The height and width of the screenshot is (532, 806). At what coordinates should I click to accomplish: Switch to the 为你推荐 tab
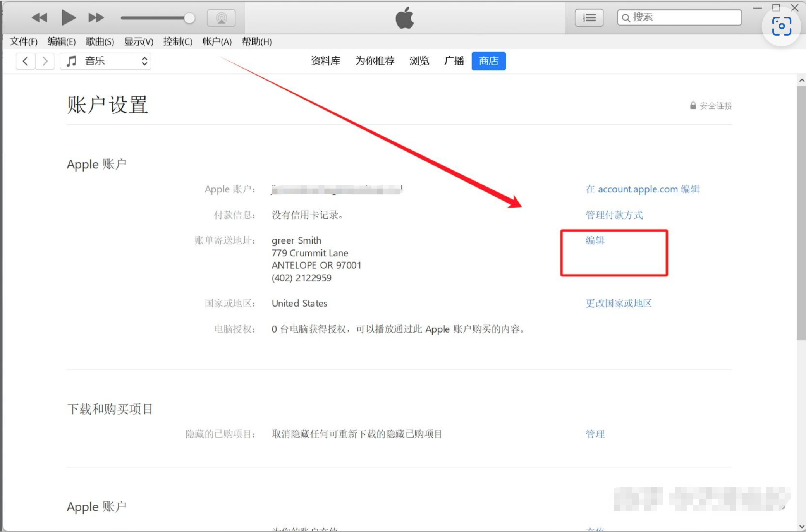pyautogui.click(x=375, y=61)
